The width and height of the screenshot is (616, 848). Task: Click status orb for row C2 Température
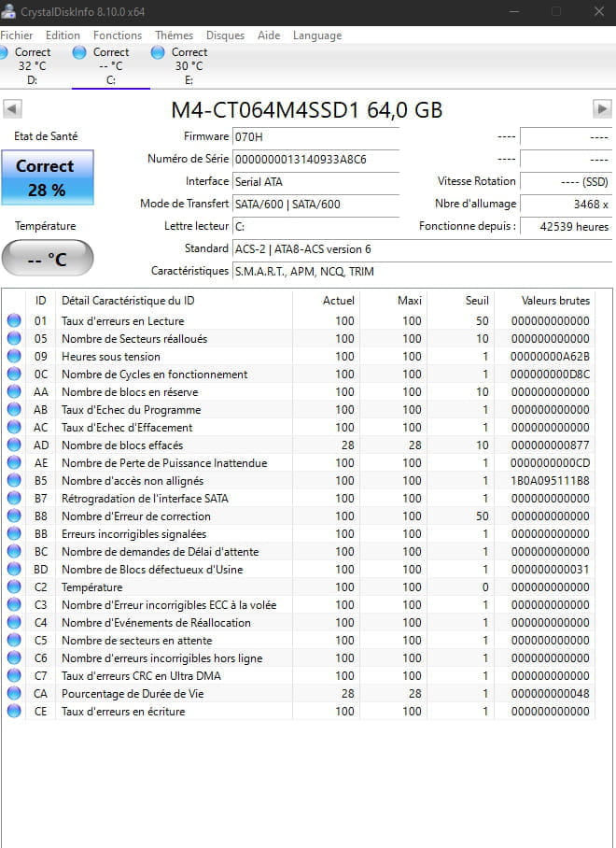tap(14, 587)
